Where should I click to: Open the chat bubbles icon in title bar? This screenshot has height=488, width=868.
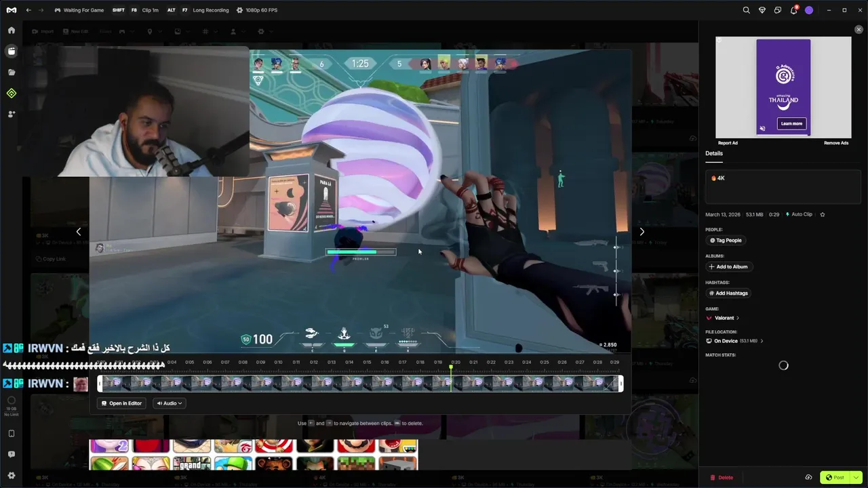pos(778,10)
